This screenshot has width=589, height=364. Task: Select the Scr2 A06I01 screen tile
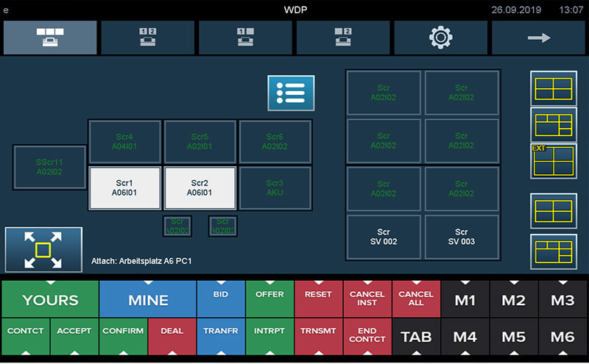(x=200, y=188)
